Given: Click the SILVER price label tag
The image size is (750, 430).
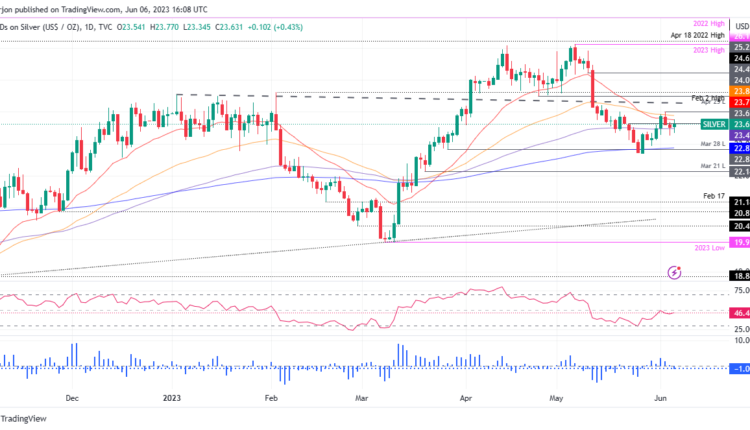Looking at the screenshot, I should pos(712,124).
